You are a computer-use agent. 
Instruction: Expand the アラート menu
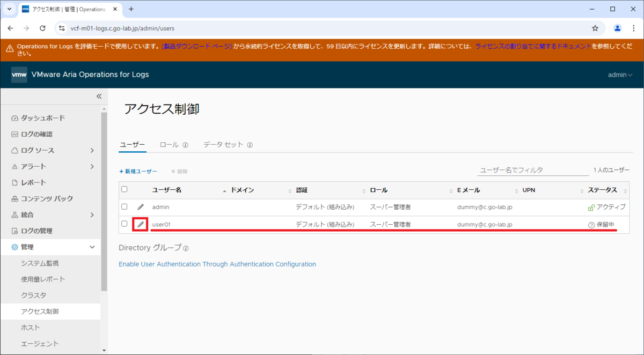click(92, 166)
